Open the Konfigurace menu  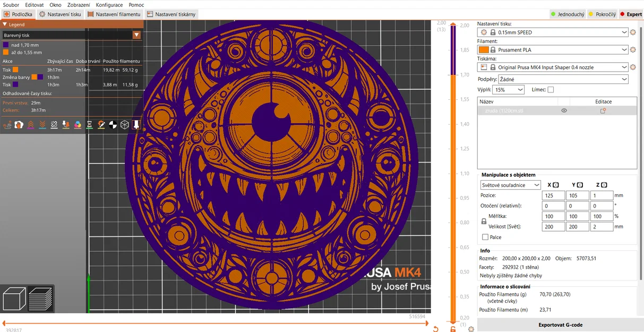[x=109, y=5]
